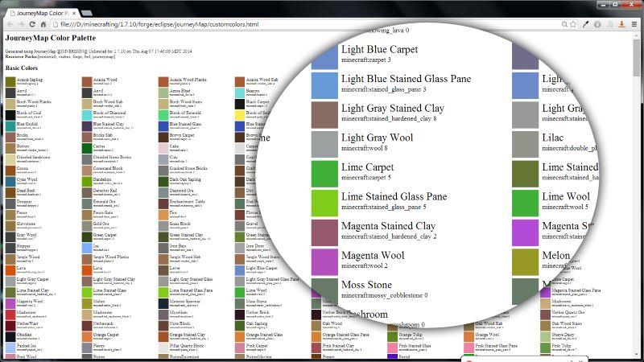The image size is (644, 362).
Task: Click the Ice color swatch
Action: [x=87, y=248]
